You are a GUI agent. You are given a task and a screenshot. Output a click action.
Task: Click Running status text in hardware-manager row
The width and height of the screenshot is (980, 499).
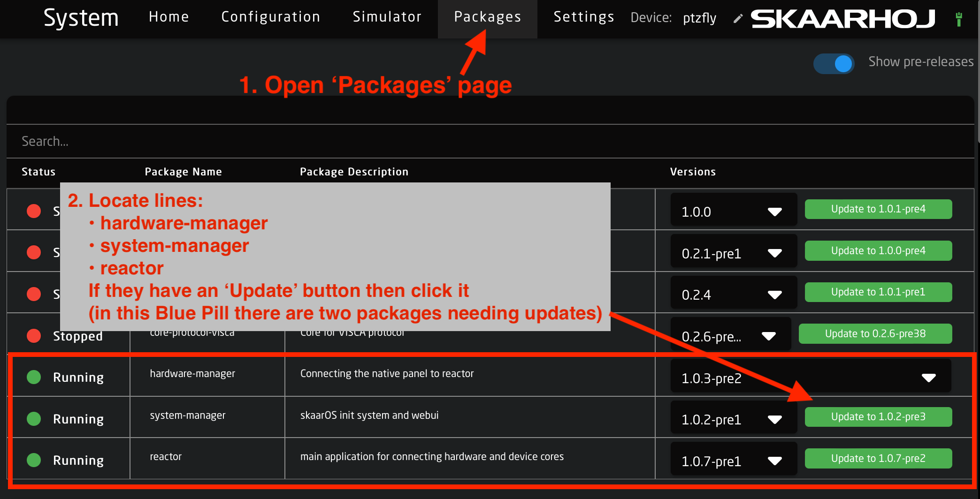pyautogui.click(x=78, y=378)
